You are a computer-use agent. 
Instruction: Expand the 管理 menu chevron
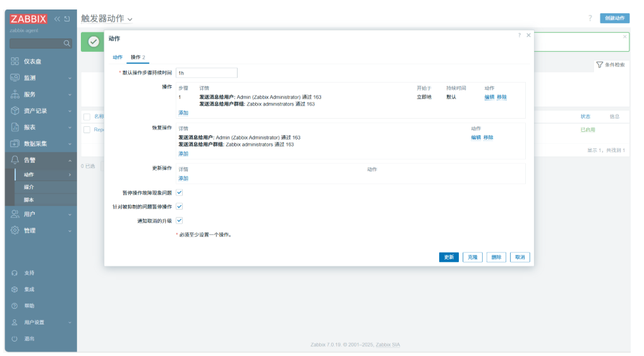coord(70,230)
